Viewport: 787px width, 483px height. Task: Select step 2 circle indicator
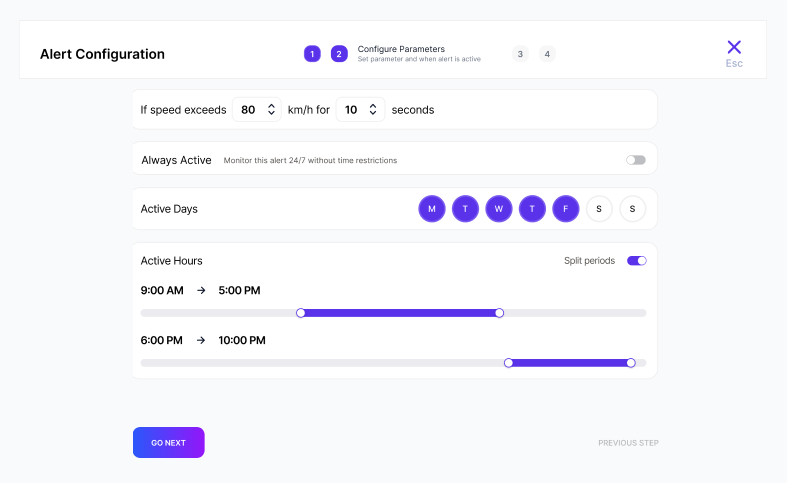point(339,54)
